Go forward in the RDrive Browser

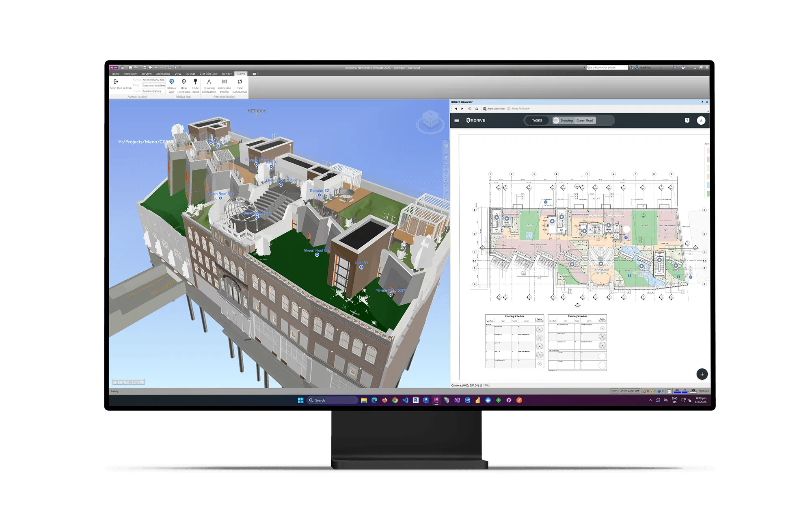coord(462,108)
